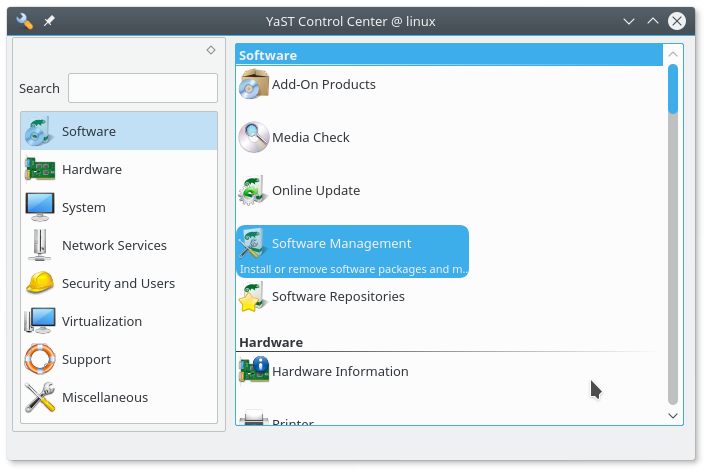Open Network Services category label

(114, 245)
